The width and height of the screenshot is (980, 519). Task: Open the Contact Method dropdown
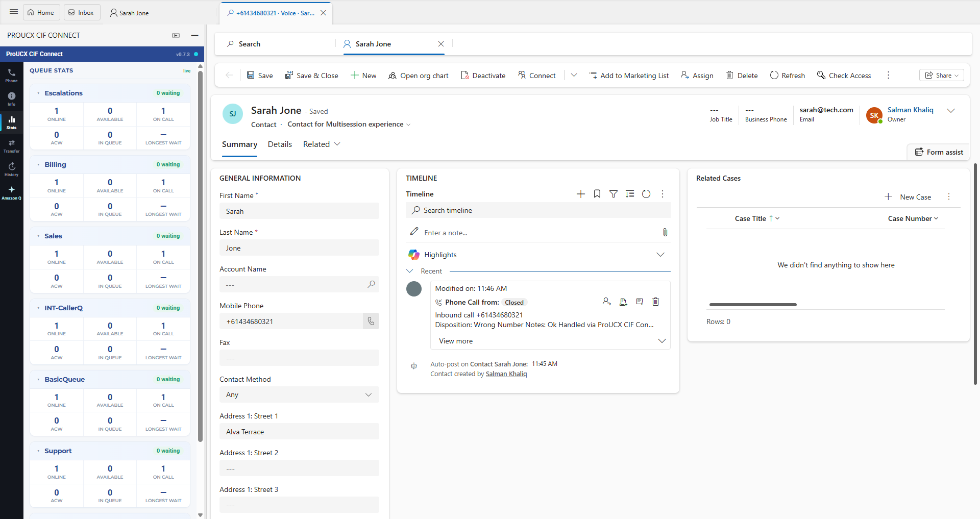point(299,394)
